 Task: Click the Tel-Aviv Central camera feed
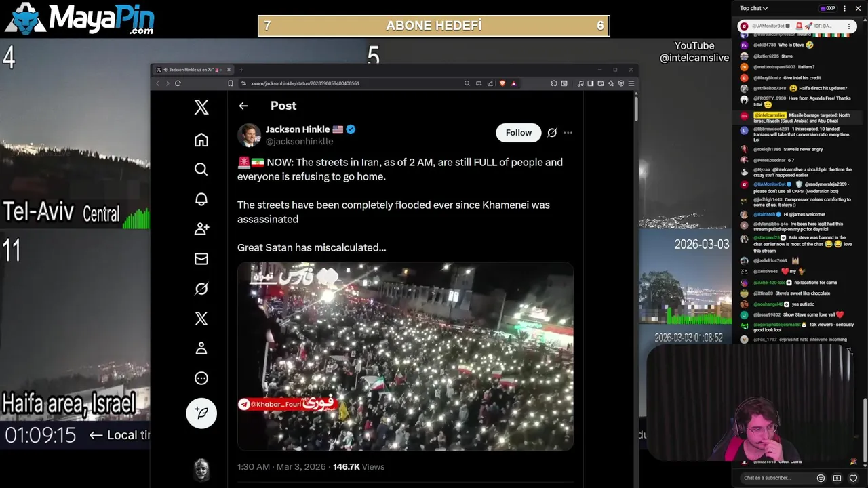click(75, 136)
